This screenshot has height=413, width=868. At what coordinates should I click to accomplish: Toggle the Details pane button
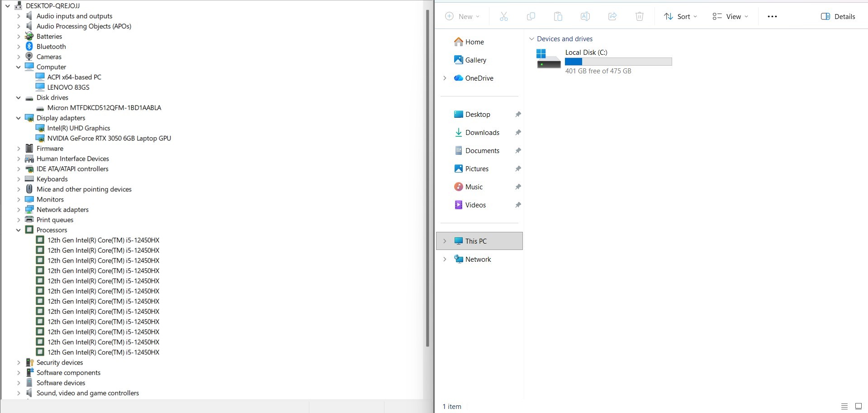(x=838, y=17)
